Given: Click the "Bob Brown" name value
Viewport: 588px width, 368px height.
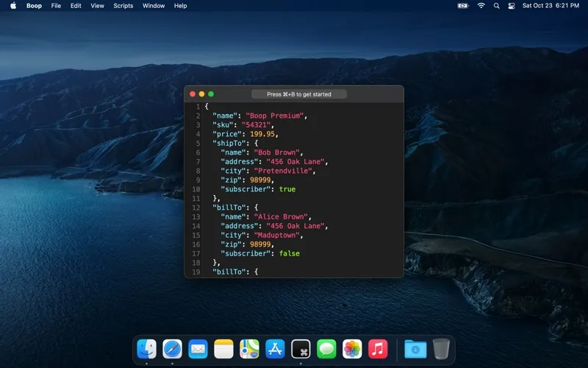Looking at the screenshot, I should (x=277, y=152).
